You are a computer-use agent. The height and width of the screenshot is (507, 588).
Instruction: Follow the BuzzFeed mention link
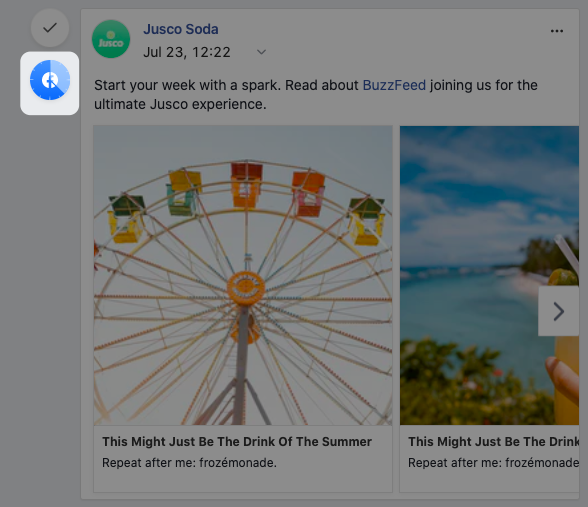394,85
